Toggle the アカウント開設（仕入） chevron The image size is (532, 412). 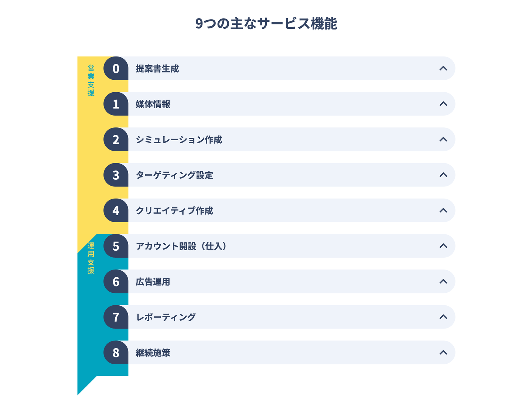tap(443, 246)
